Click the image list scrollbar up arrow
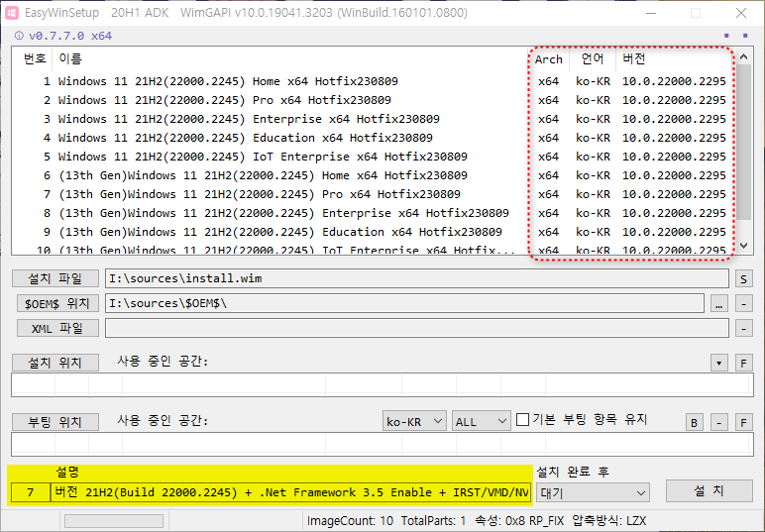The width and height of the screenshot is (765, 532). [x=744, y=57]
